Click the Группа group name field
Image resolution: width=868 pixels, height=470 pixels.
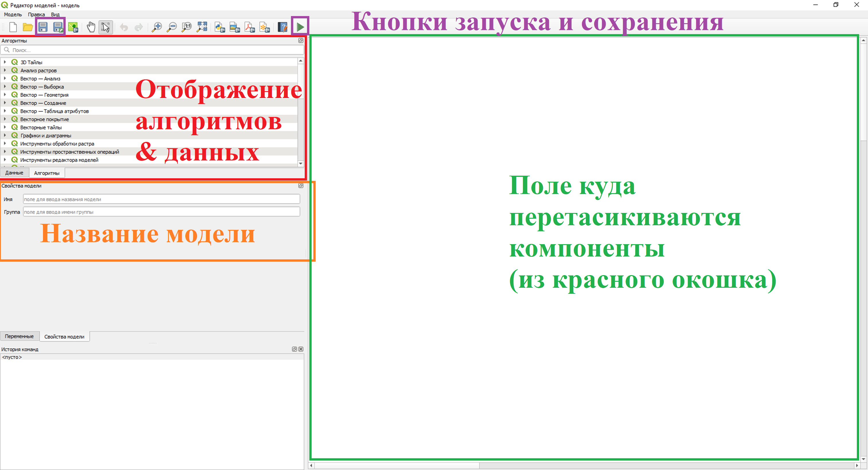tap(161, 212)
